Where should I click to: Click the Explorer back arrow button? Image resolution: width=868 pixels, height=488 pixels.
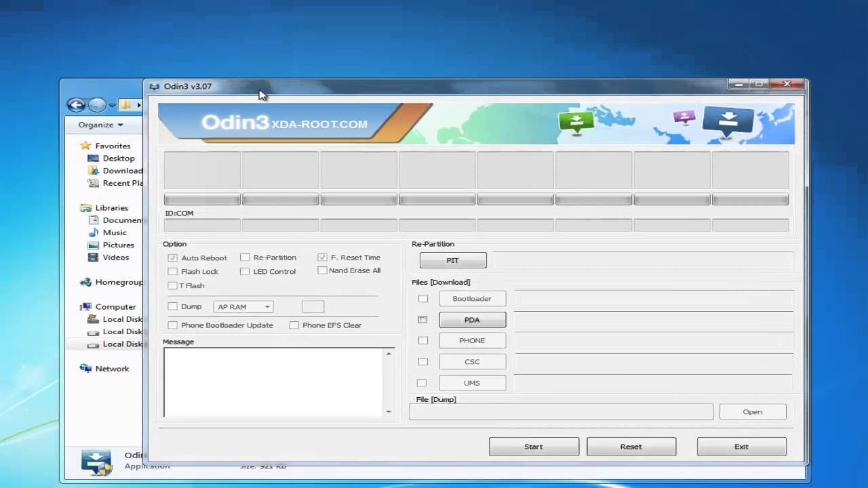(x=76, y=104)
